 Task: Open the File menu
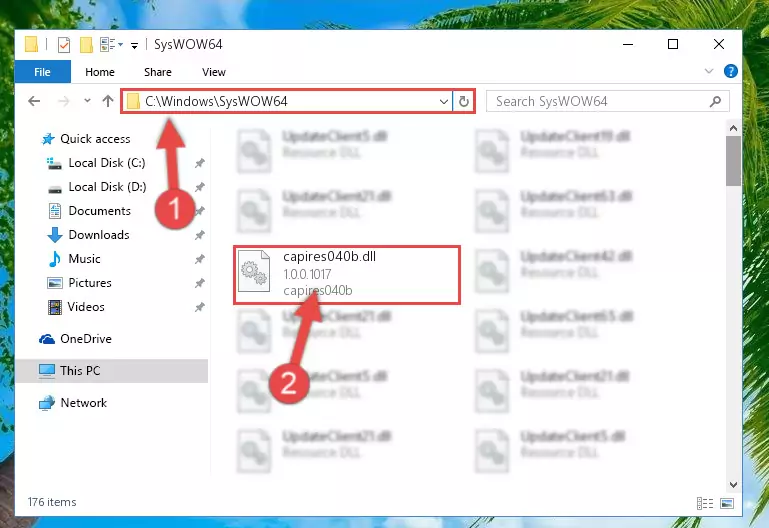click(x=43, y=72)
